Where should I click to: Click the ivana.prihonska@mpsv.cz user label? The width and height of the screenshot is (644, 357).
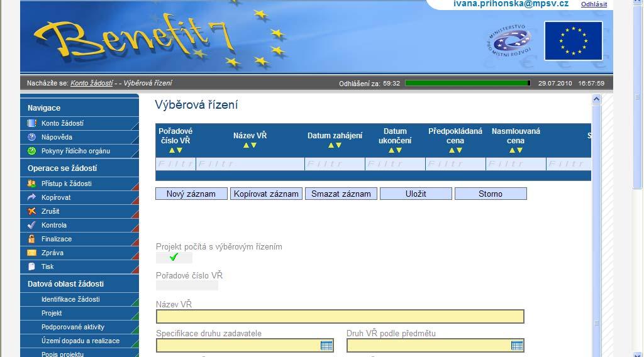click(511, 4)
